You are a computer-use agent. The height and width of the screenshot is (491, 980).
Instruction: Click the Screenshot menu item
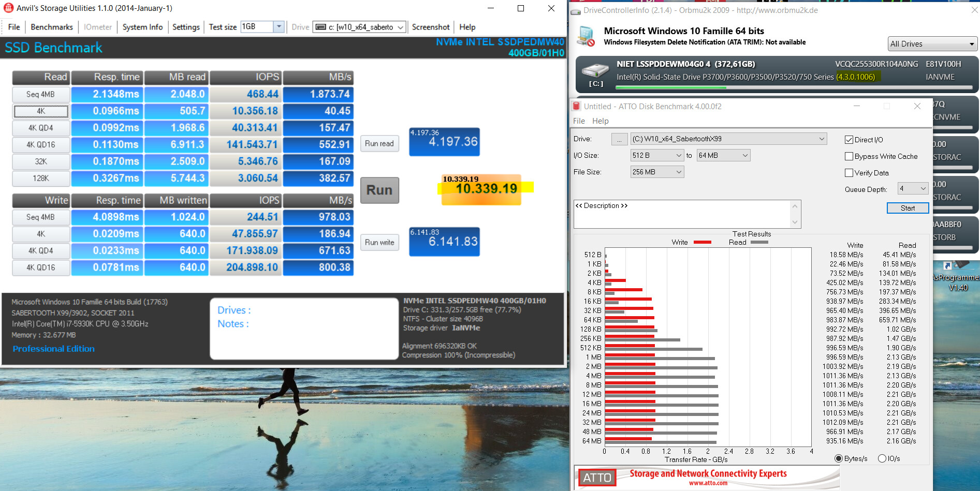point(431,27)
